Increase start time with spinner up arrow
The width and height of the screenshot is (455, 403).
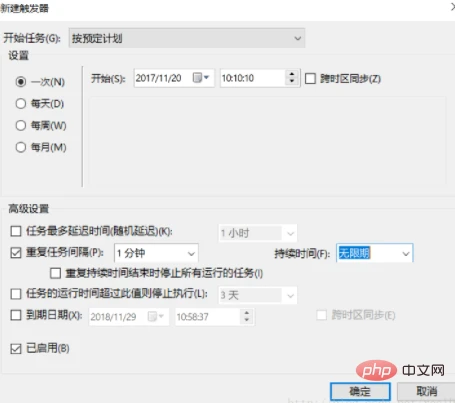pyautogui.click(x=292, y=74)
